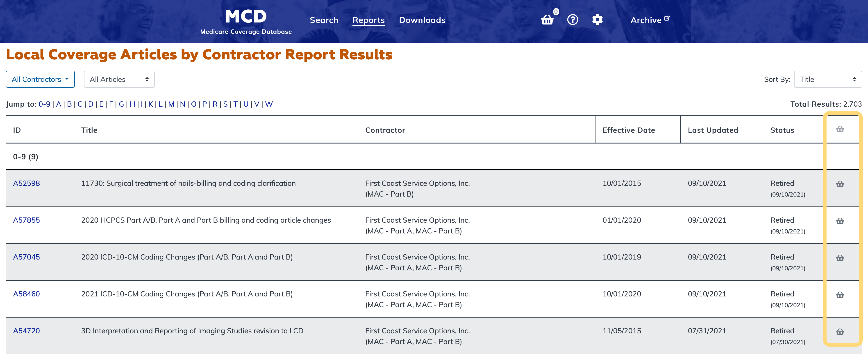Screen dimensions: 868x354
Task: Expand the All Contractors dropdown
Action: 40,79
